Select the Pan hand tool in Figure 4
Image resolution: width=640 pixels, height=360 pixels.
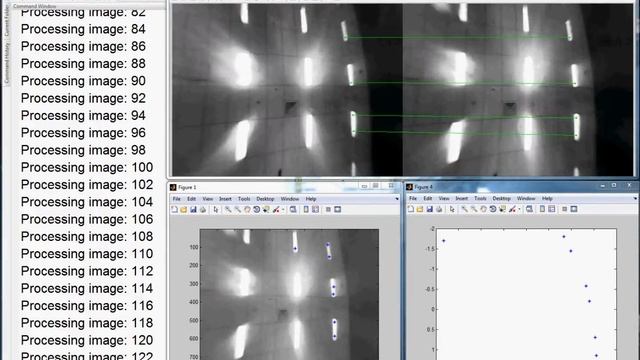coord(483,209)
